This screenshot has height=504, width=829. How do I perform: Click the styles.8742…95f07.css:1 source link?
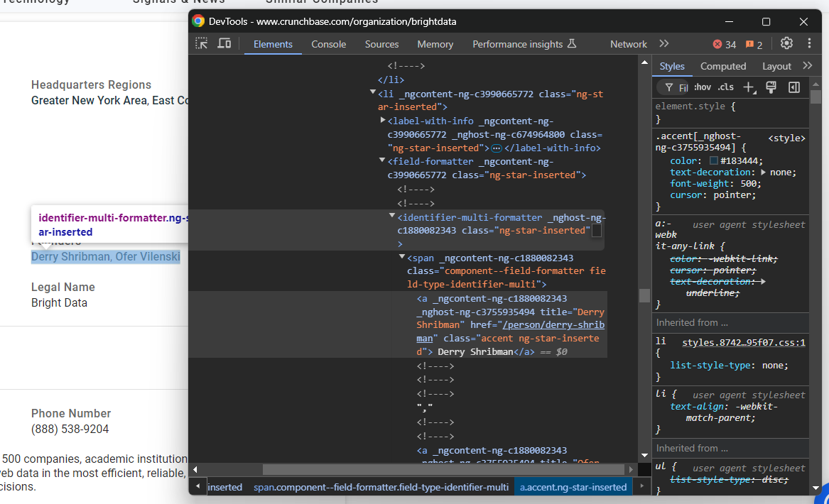point(743,343)
